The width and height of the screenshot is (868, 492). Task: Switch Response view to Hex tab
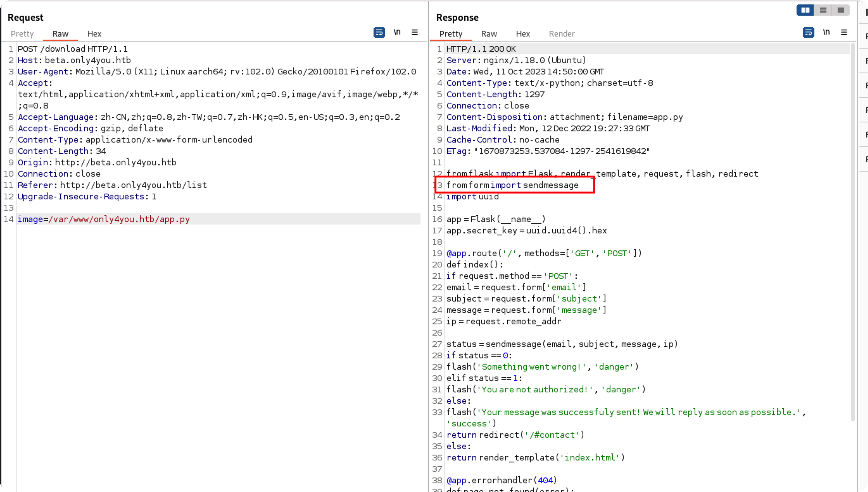(x=523, y=34)
